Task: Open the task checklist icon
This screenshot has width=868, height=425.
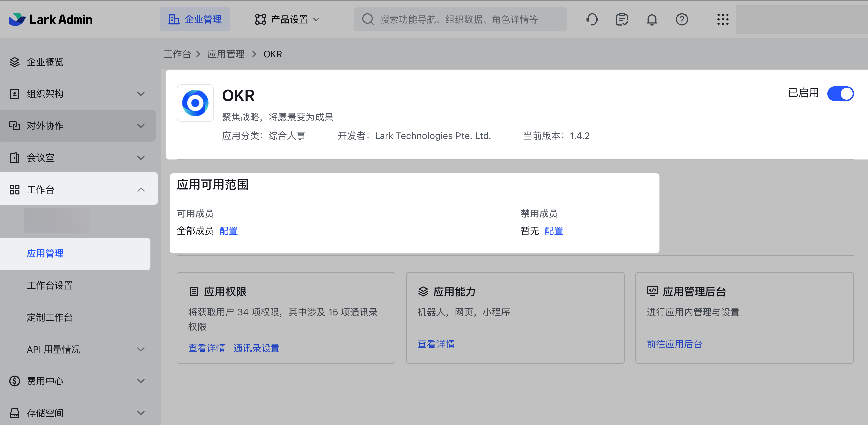Action: pos(622,19)
